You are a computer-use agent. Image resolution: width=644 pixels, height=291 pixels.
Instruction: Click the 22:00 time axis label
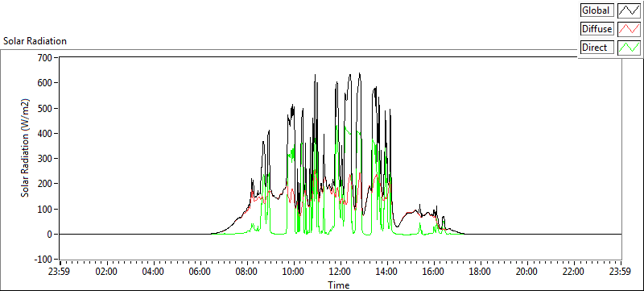pos(574,272)
